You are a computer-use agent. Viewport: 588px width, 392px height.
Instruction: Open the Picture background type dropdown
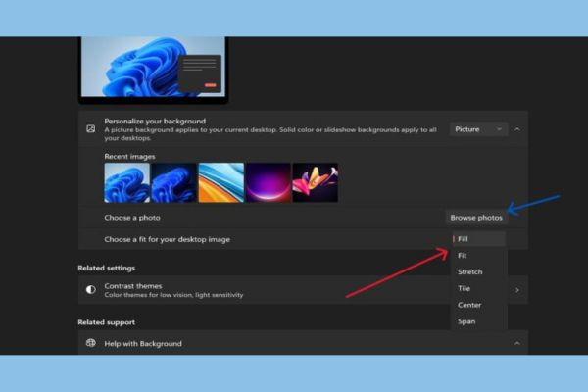coord(478,129)
